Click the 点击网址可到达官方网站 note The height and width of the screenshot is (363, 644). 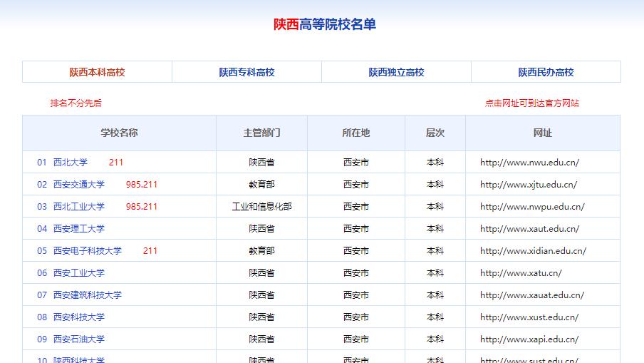coord(532,103)
